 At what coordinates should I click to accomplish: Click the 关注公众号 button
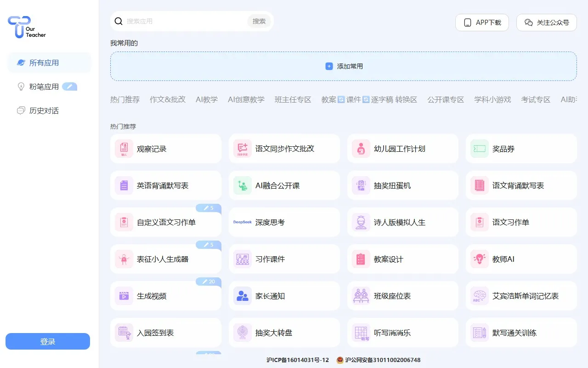[x=547, y=23]
